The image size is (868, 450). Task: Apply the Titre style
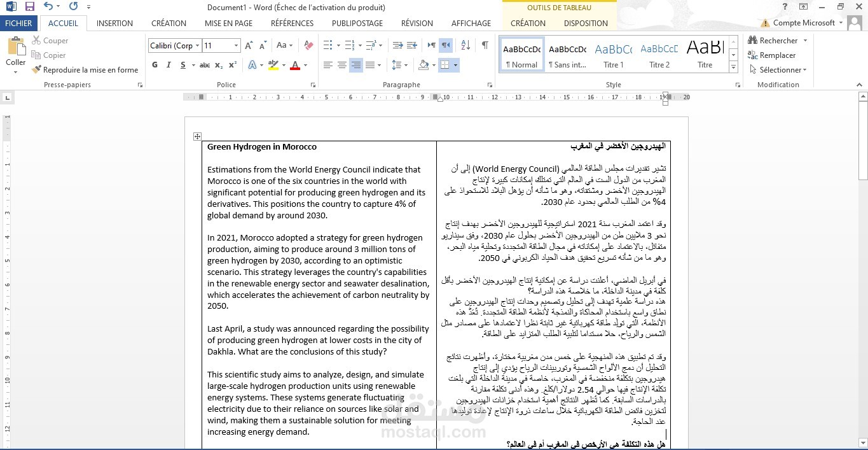(705, 54)
